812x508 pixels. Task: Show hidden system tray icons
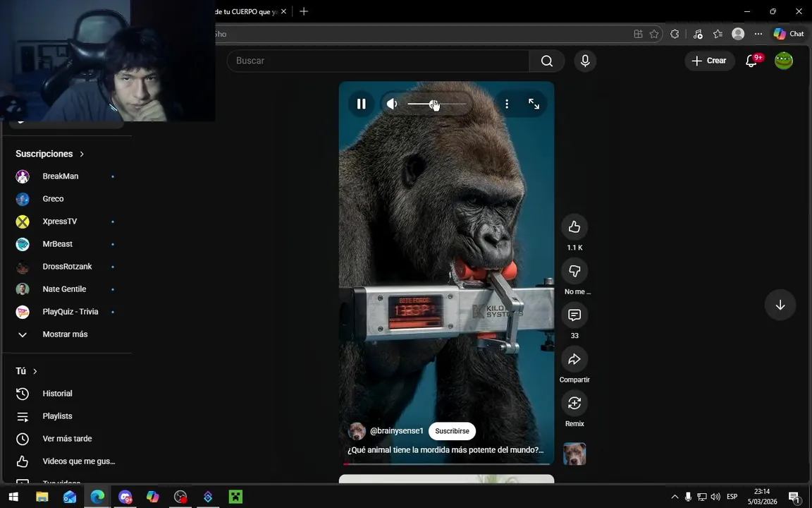click(x=675, y=497)
